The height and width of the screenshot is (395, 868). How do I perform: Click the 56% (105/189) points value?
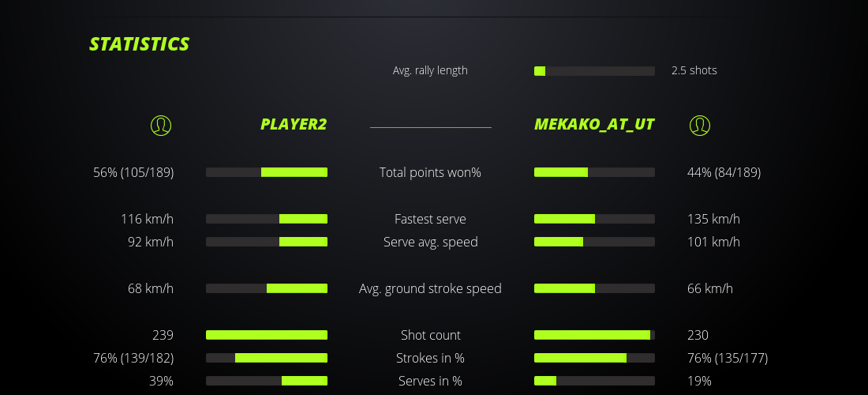point(133,172)
